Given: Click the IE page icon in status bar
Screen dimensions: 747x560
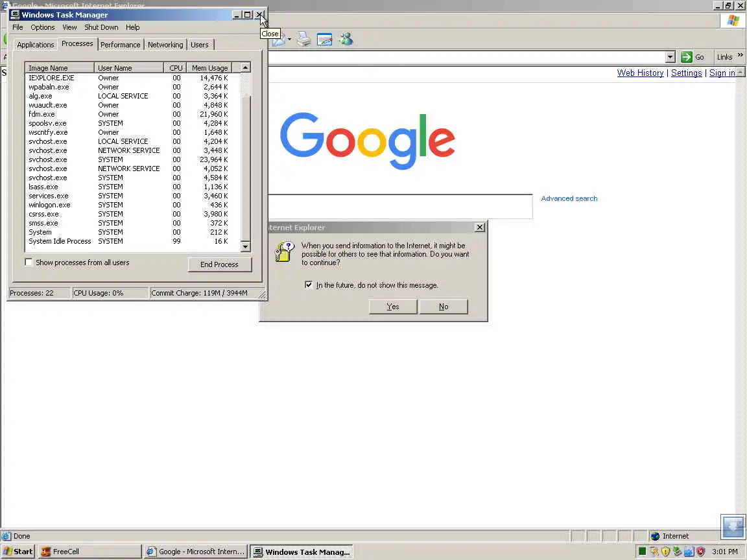Looking at the screenshot, I should (x=6, y=536).
